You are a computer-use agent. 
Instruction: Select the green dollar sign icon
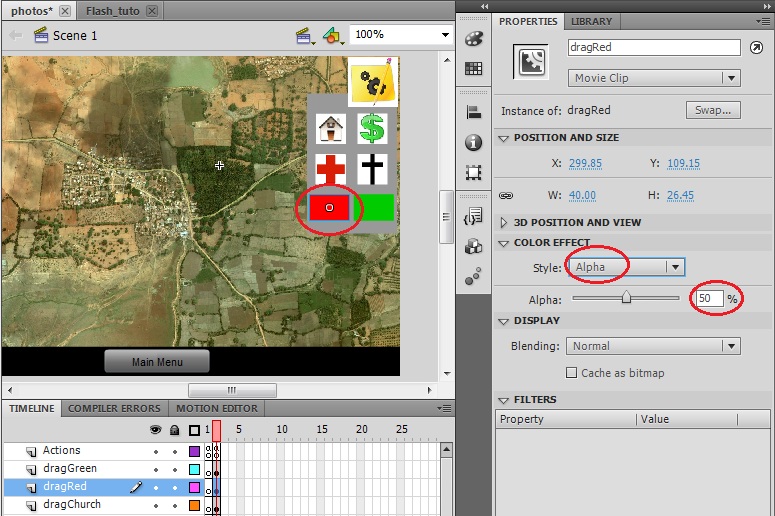click(x=372, y=128)
